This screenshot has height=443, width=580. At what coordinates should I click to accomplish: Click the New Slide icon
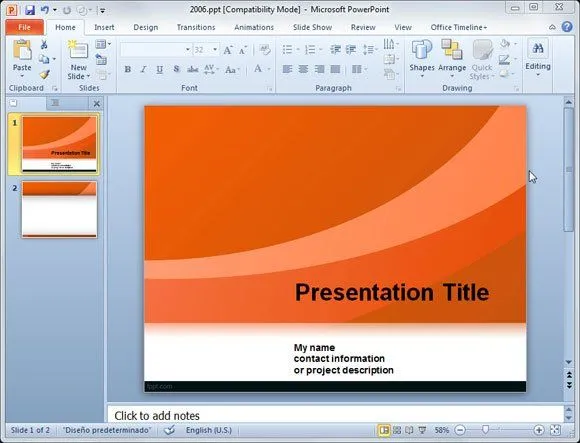[x=78, y=49]
